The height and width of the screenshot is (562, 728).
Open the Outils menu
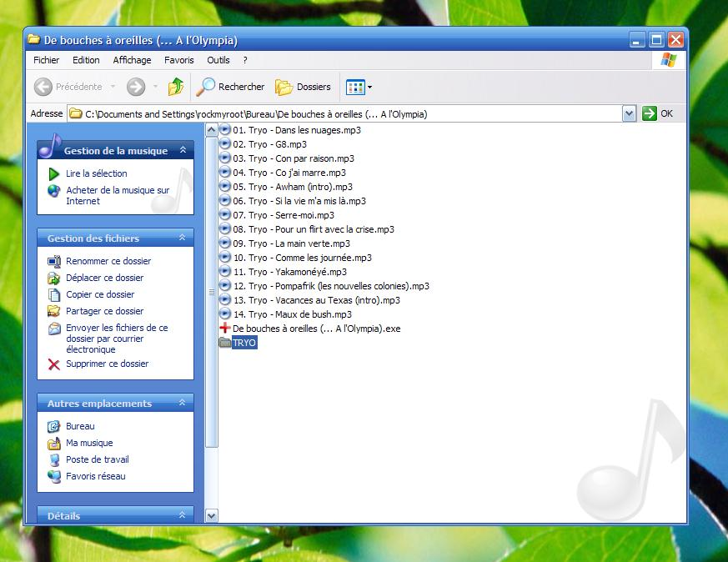coord(218,60)
